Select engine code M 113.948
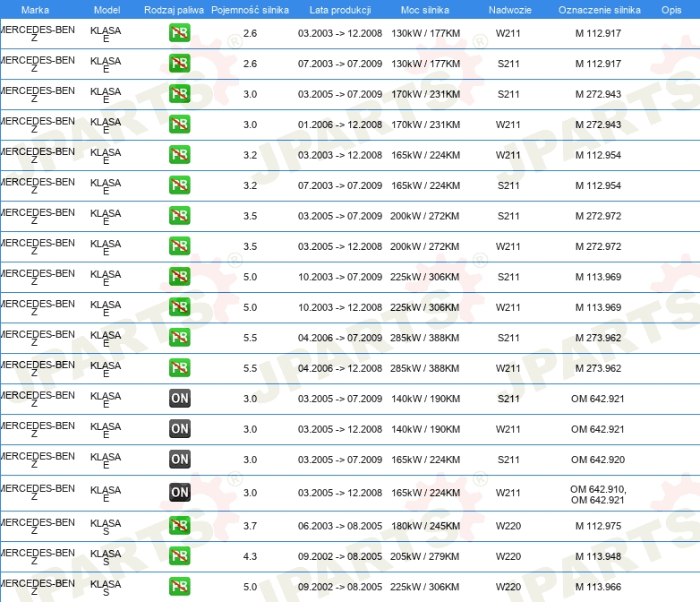700x602 pixels. (x=598, y=556)
